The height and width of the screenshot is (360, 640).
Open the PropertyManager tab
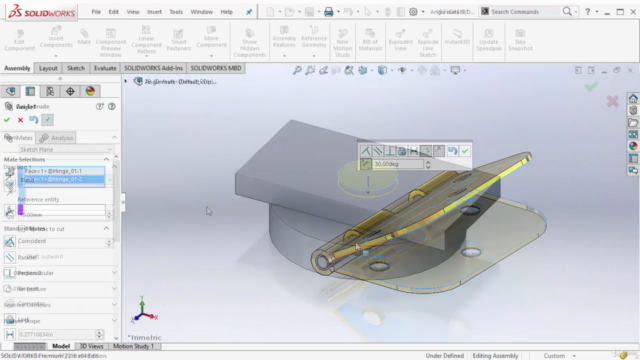30,91
